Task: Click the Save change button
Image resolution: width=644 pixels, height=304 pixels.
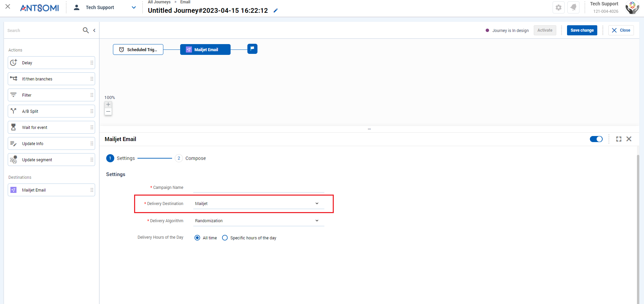Action: (582, 30)
